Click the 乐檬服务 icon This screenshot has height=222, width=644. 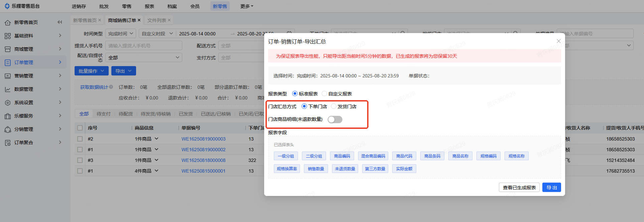tap(8, 116)
